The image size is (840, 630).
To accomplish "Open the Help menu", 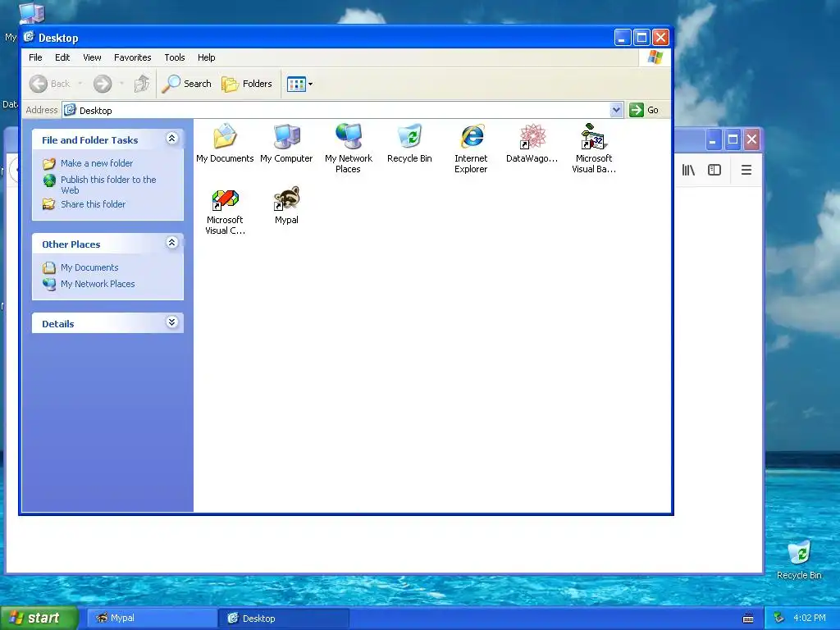I will (206, 57).
